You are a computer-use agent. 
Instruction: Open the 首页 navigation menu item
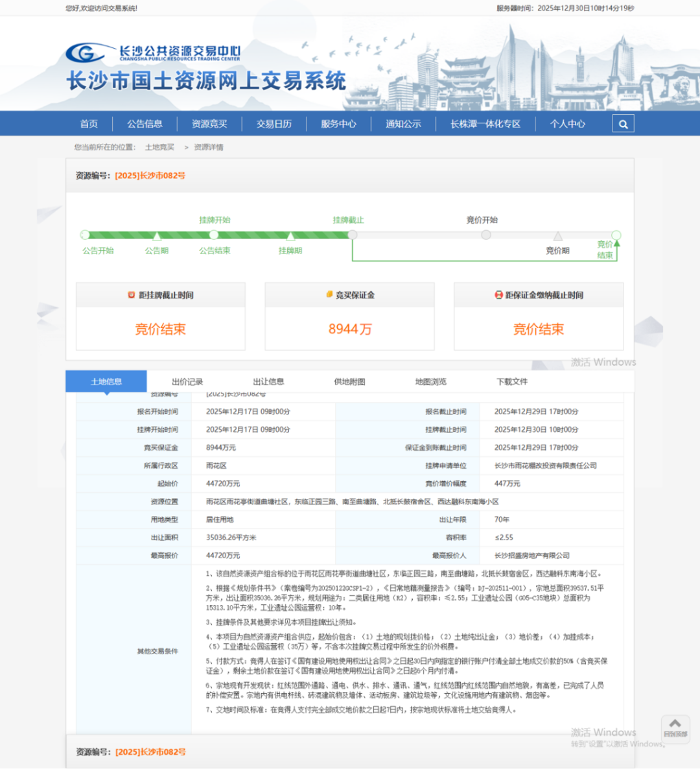pyautogui.click(x=89, y=124)
